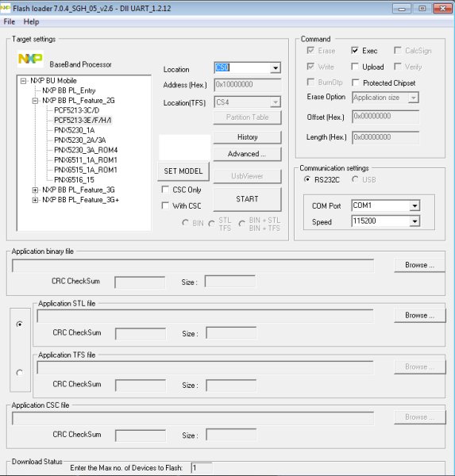Click the Address (Hex.) field

tap(248, 84)
